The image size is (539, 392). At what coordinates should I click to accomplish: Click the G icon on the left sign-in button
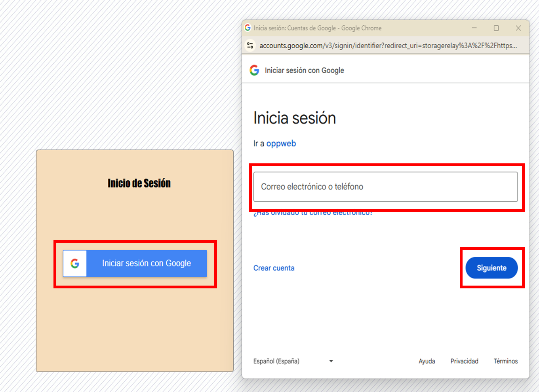[75, 263]
